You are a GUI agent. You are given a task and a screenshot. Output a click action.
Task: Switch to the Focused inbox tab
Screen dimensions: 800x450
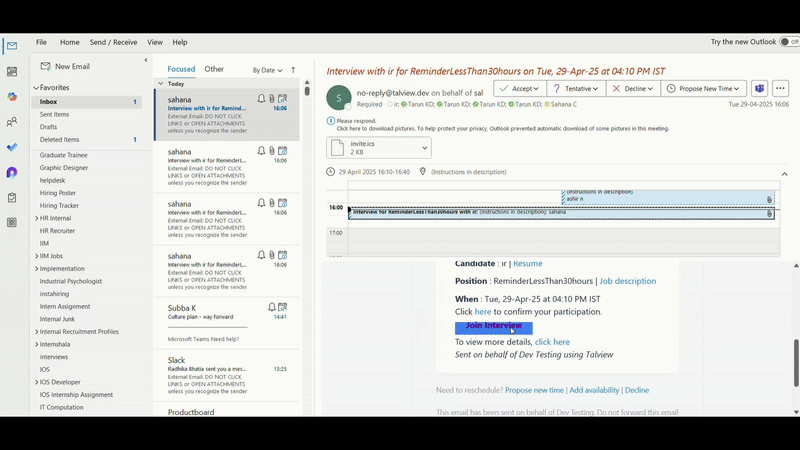coord(181,69)
